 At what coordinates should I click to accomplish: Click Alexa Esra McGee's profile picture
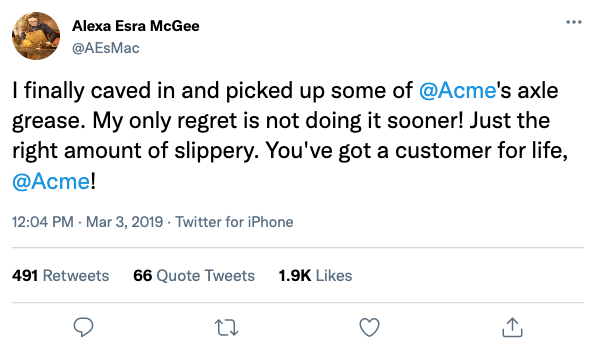pyautogui.click(x=36, y=36)
